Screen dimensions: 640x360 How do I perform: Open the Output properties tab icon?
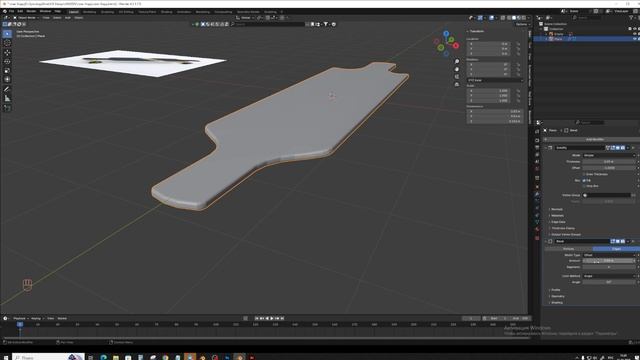[537, 147]
